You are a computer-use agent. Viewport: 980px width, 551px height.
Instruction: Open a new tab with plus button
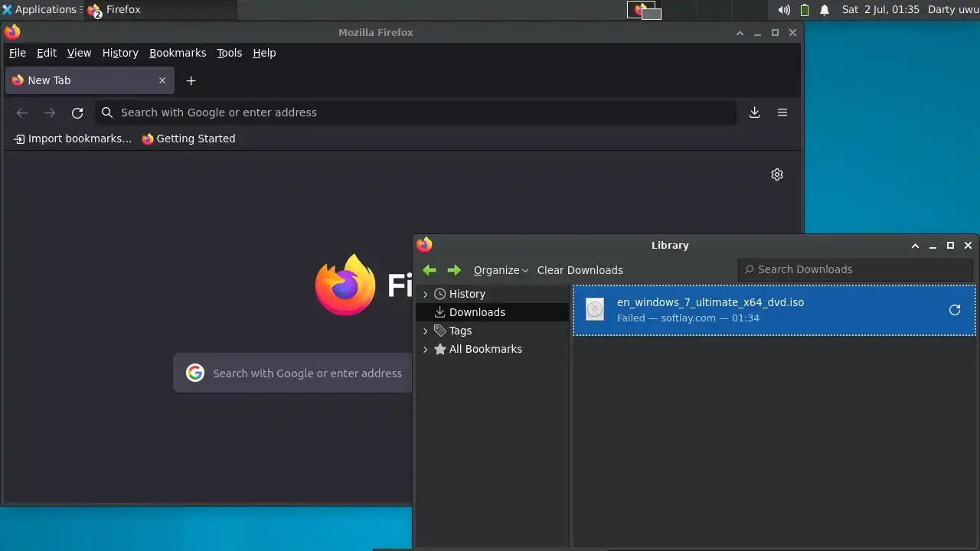(x=191, y=80)
